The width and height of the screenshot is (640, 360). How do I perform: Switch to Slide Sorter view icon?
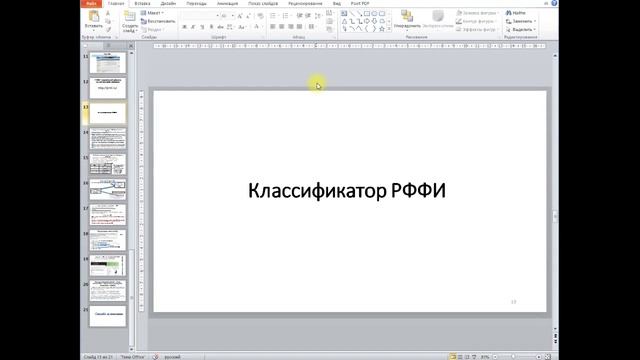(460, 357)
